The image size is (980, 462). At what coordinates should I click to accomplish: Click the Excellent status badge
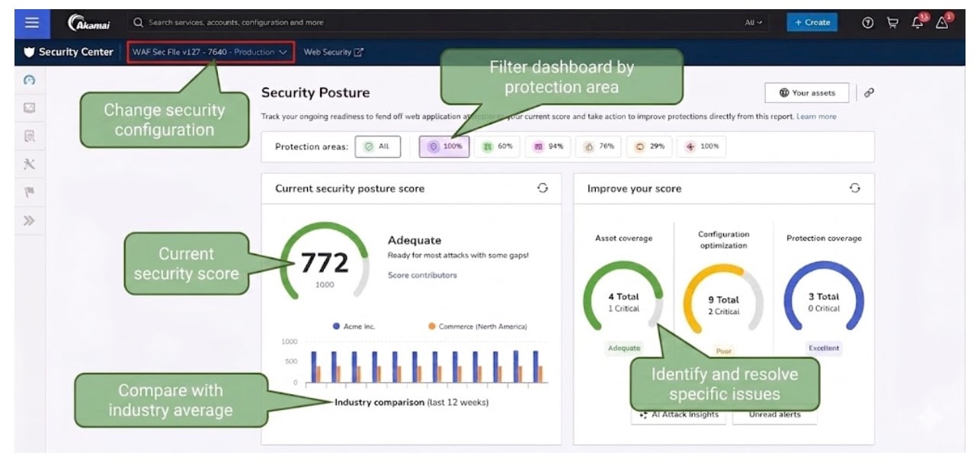click(824, 348)
